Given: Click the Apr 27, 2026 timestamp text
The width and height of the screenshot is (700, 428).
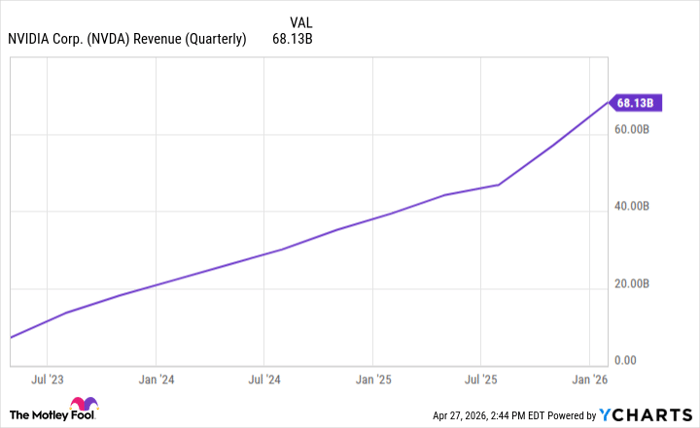Looking at the screenshot, I should [x=488, y=416].
